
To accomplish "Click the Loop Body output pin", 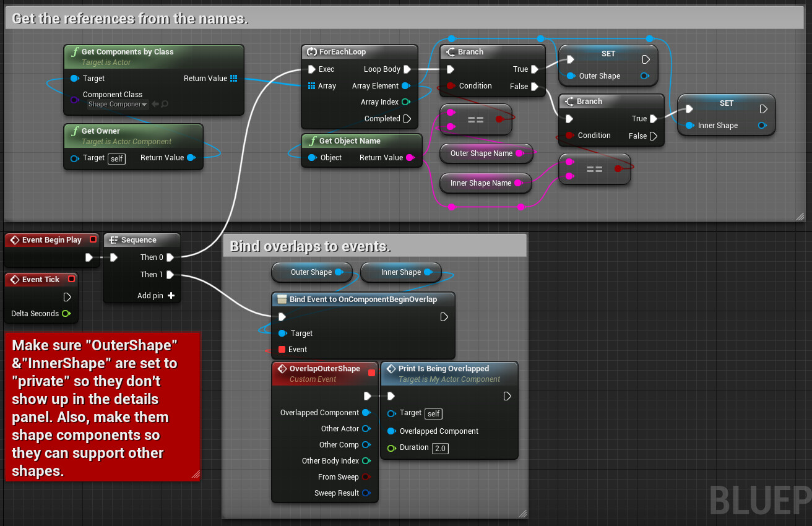I will point(407,69).
